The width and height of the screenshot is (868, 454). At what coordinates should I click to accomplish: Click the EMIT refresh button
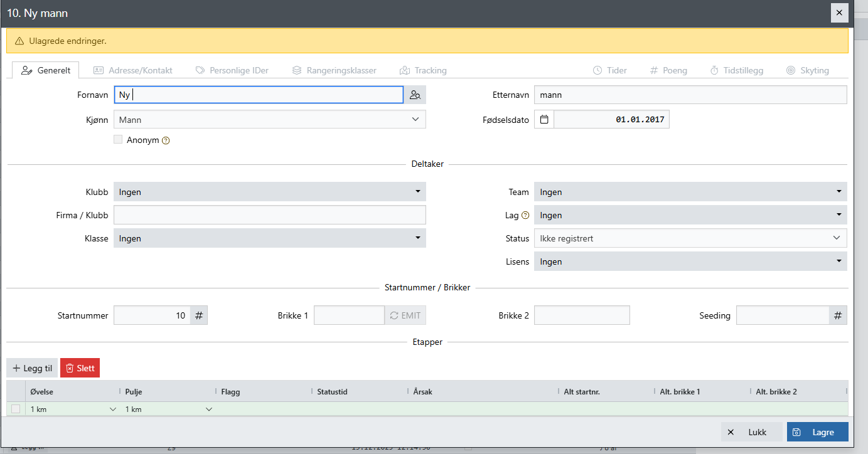(x=405, y=315)
